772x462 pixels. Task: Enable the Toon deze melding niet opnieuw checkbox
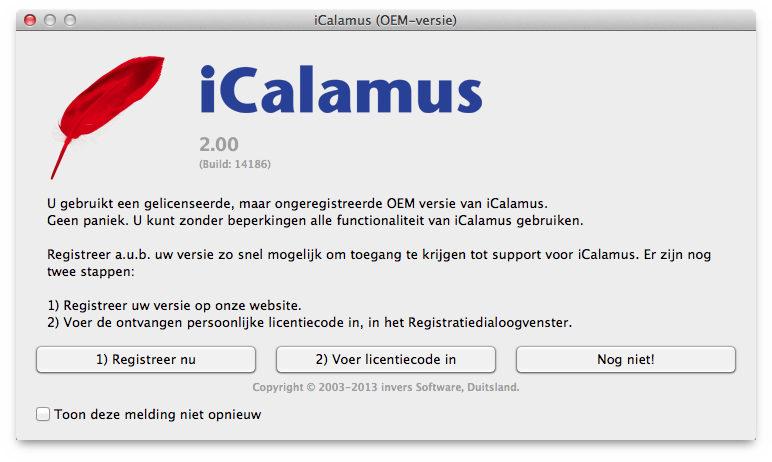click(43, 414)
